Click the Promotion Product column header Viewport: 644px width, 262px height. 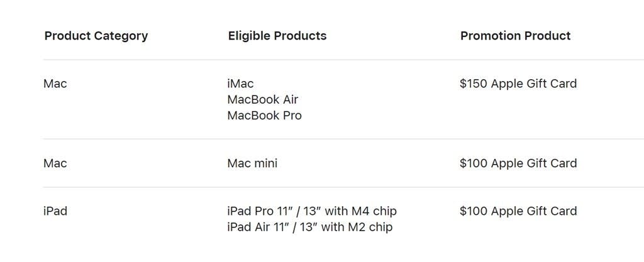click(516, 36)
